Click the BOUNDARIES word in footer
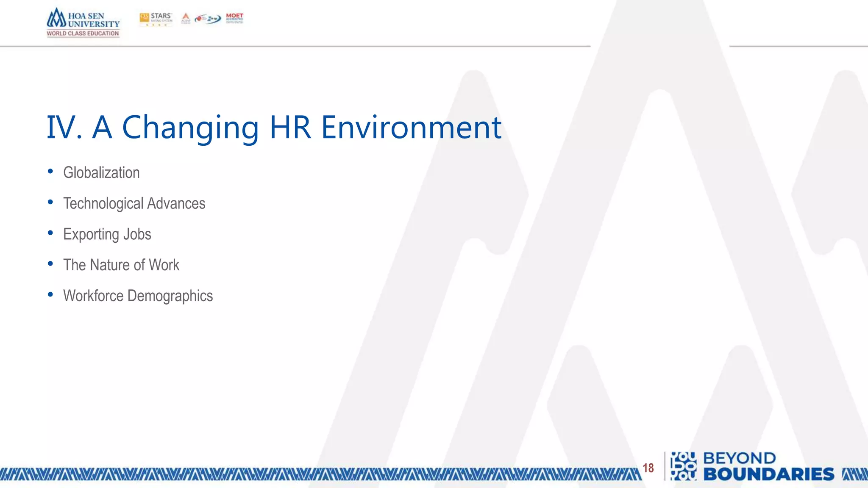This screenshot has width=868, height=488. [x=768, y=474]
